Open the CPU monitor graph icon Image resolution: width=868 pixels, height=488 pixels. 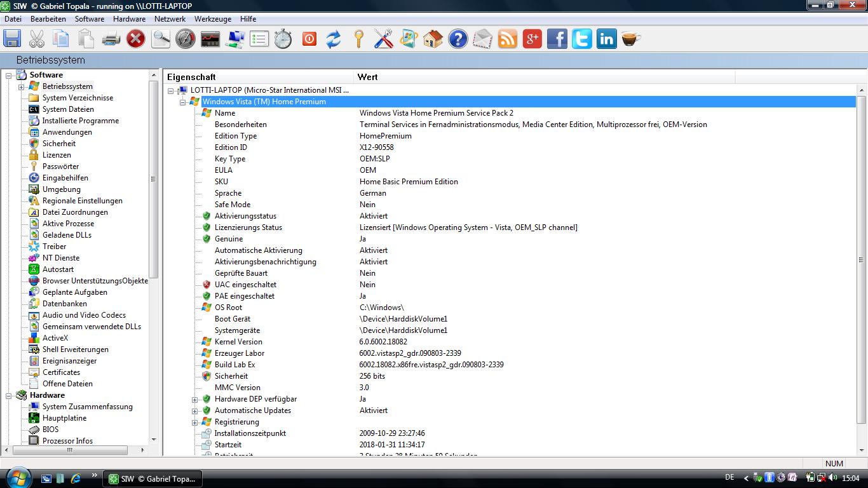coord(210,39)
